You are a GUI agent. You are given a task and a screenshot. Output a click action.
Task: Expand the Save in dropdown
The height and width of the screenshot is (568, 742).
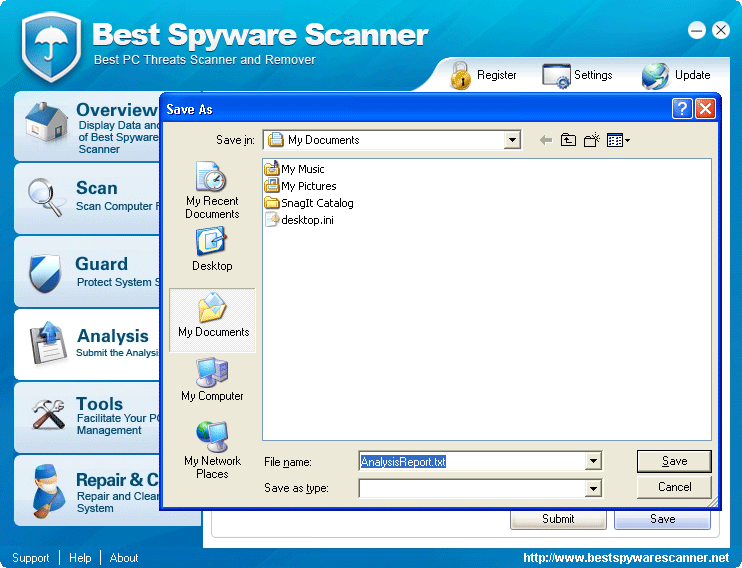[512, 140]
